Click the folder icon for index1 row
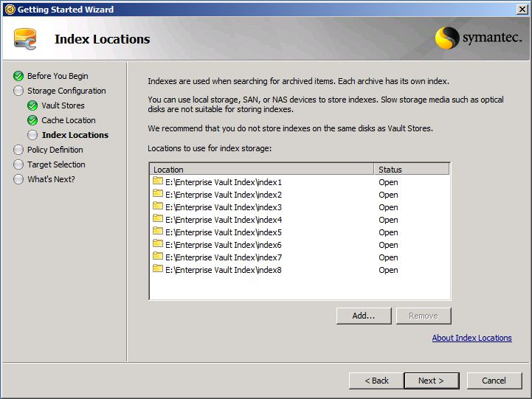532x399 pixels. point(157,181)
